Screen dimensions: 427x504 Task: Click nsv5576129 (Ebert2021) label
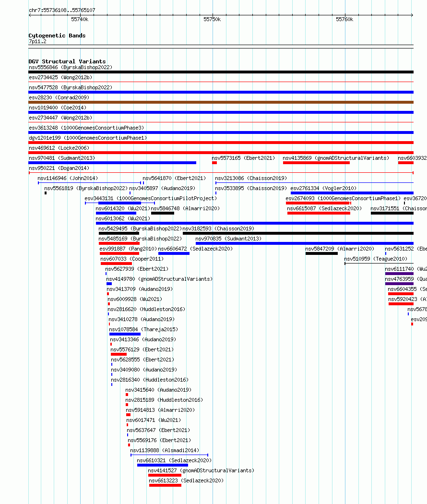[142, 349]
